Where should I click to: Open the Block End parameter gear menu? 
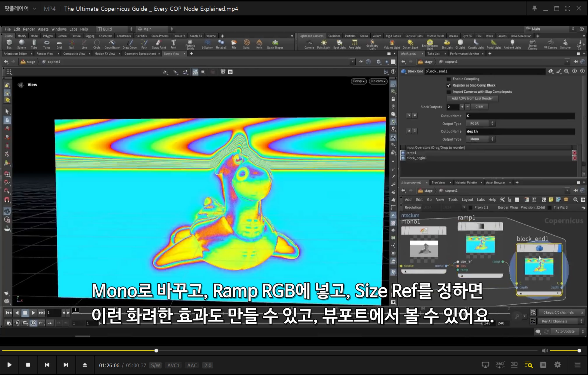[551, 71]
